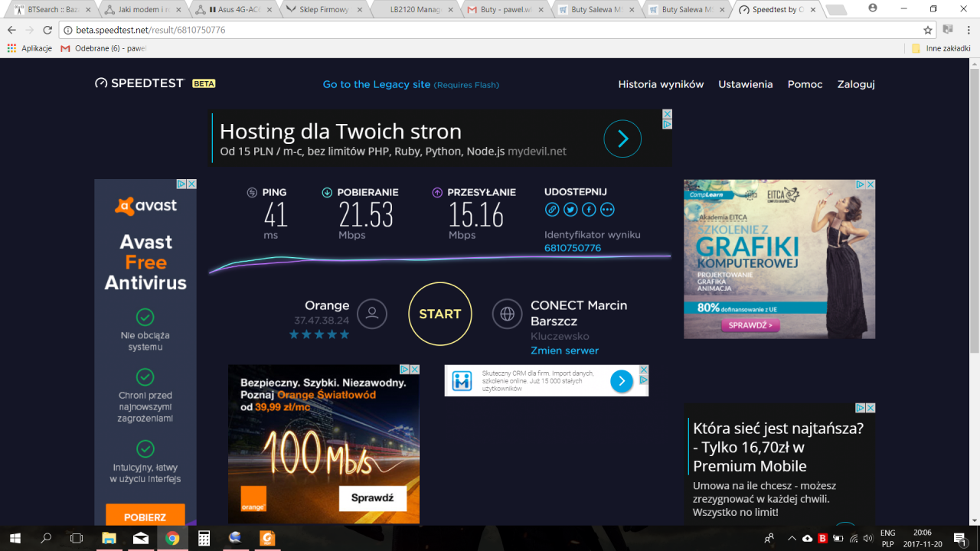The image size is (980, 551).
Task: Open Chrome three-dot menu
Action: tap(969, 30)
